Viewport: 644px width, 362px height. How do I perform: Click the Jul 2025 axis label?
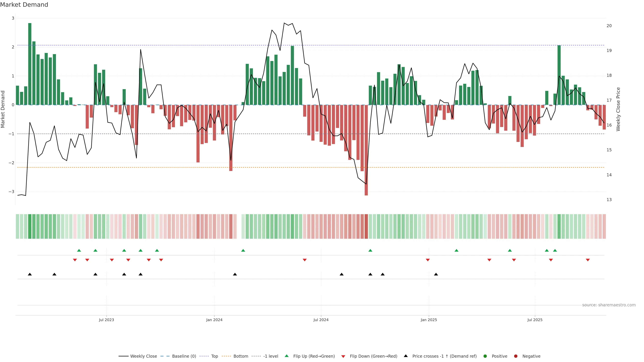(535, 320)
